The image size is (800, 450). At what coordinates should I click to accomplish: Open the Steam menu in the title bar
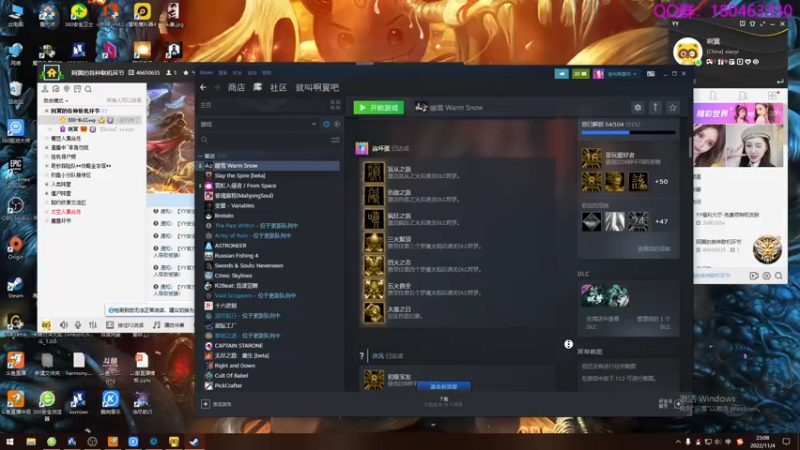click(x=206, y=73)
